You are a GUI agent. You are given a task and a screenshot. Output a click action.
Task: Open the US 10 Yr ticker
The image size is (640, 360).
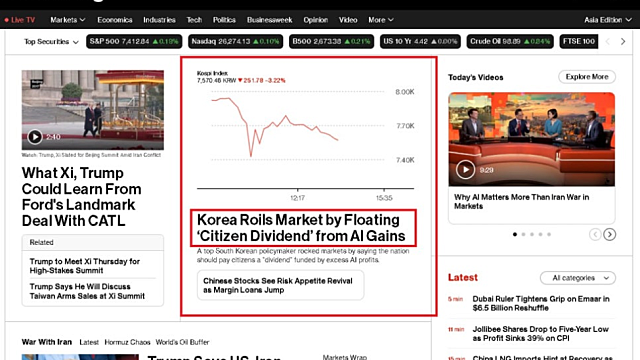pos(420,41)
